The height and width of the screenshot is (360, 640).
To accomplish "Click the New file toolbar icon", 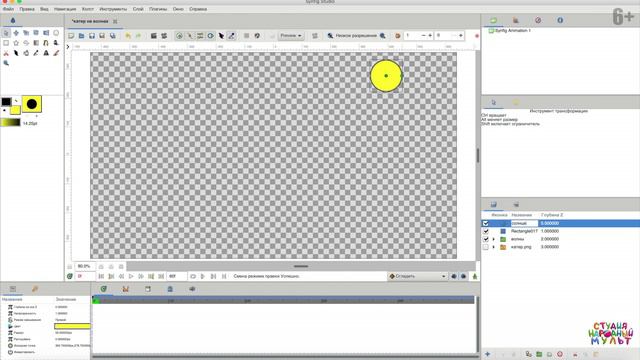I will (x=71, y=36).
